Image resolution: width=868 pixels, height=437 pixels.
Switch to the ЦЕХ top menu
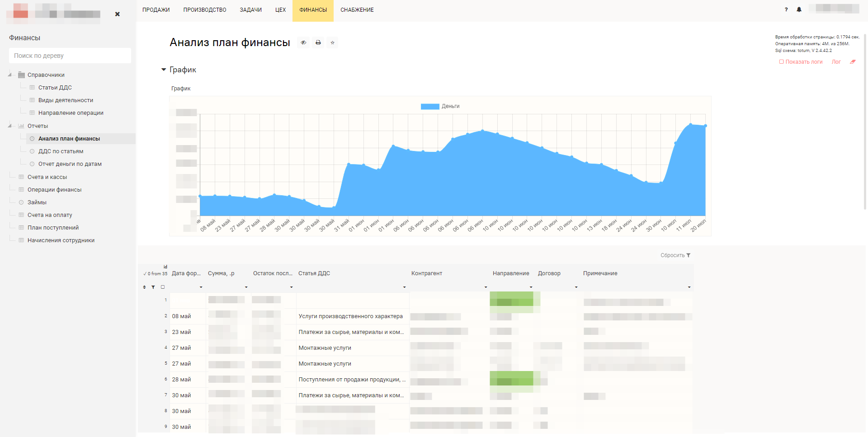(280, 10)
